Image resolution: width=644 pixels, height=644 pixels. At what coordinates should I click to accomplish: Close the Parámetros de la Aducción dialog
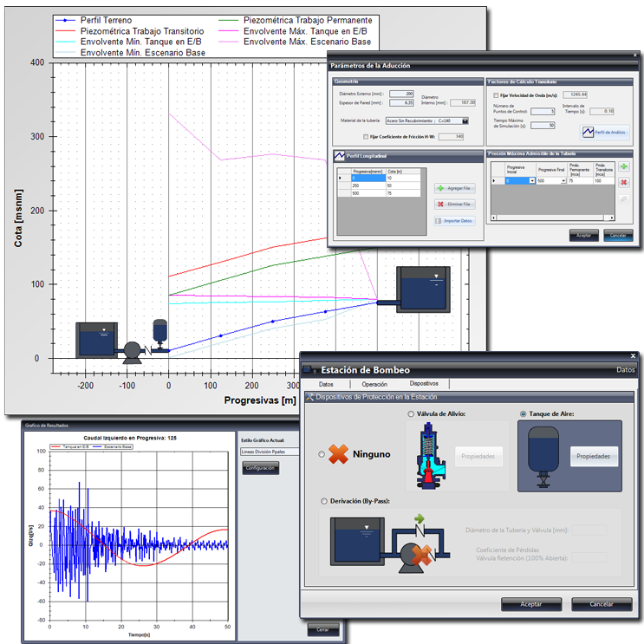(635, 55)
